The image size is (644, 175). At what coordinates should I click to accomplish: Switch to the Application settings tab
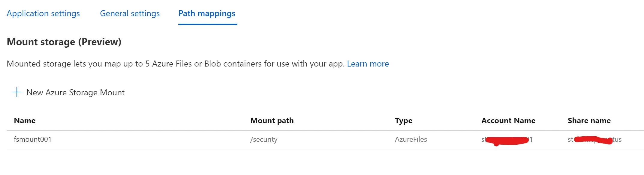tap(43, 13)
